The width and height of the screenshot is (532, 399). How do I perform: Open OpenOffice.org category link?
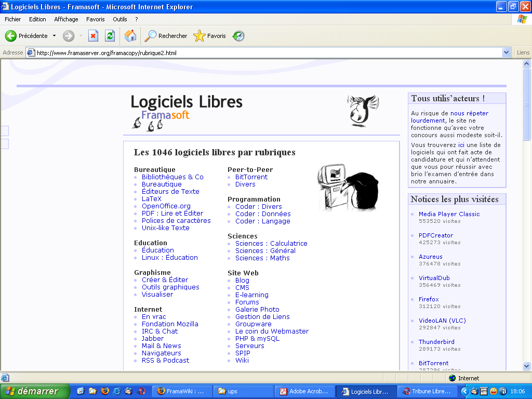coord(166,206)
